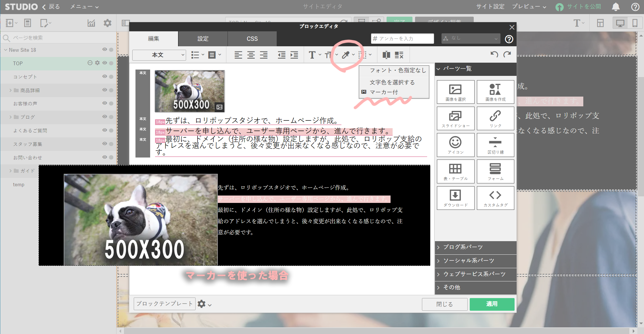Toggle visibility eye for コンセプト page
The width and height of the screenshot is (644, 334).
tap(105, 76)
